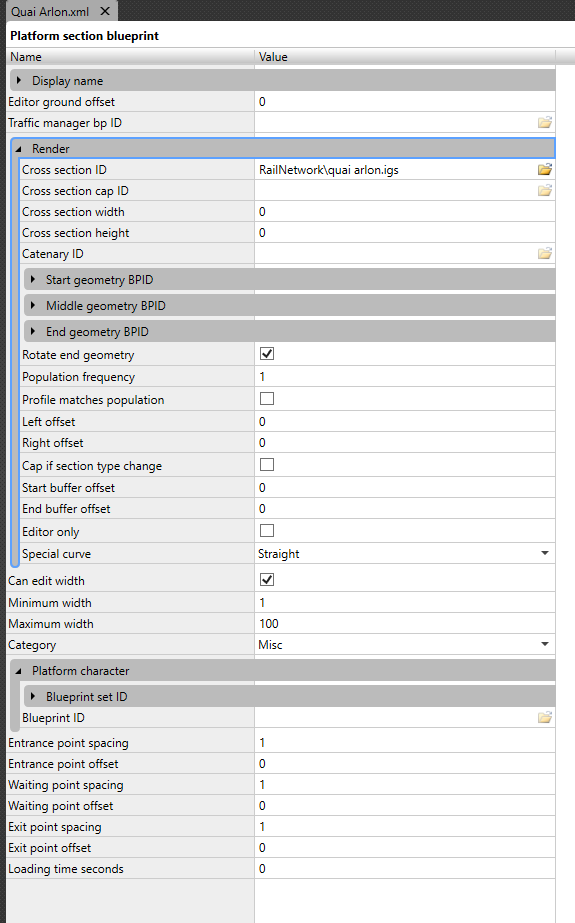Click folder icon beside Cross section ID
The width and height of the screenshot is (575, 923).
pyautogui.click(x=544, y=170)
